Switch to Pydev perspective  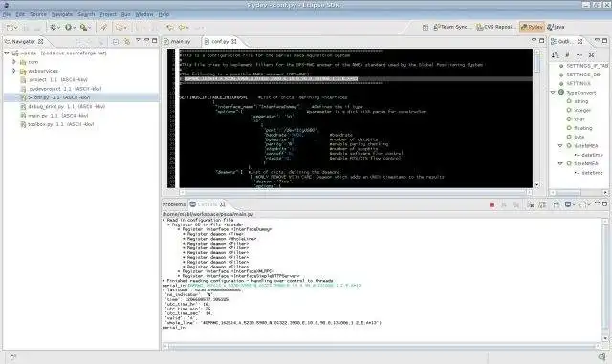click(x=532, y=27)
